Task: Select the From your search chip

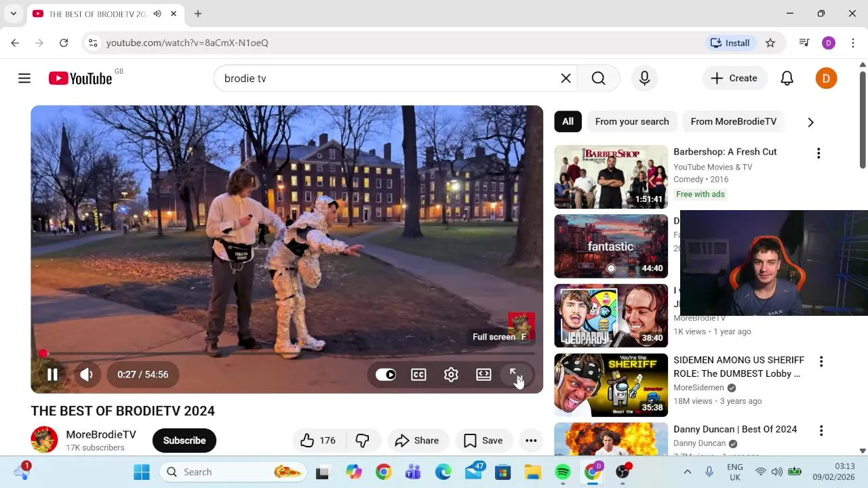Action: (x=632, y=121)
